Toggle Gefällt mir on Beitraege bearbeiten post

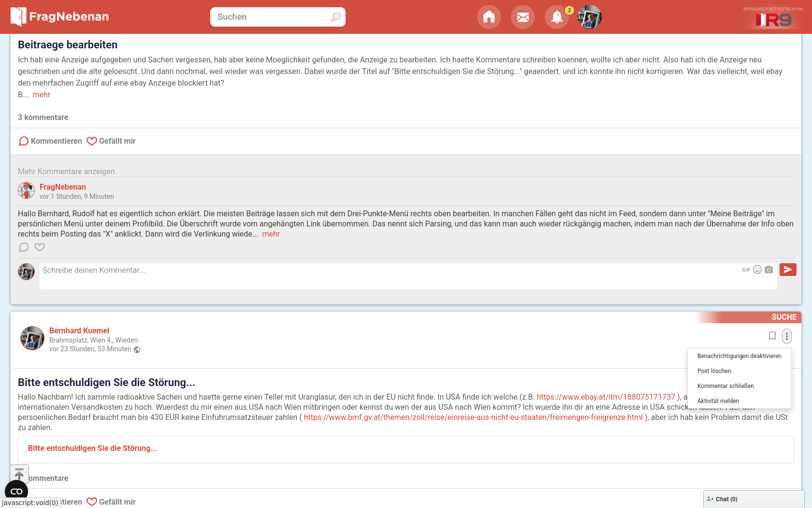[111, 141]
